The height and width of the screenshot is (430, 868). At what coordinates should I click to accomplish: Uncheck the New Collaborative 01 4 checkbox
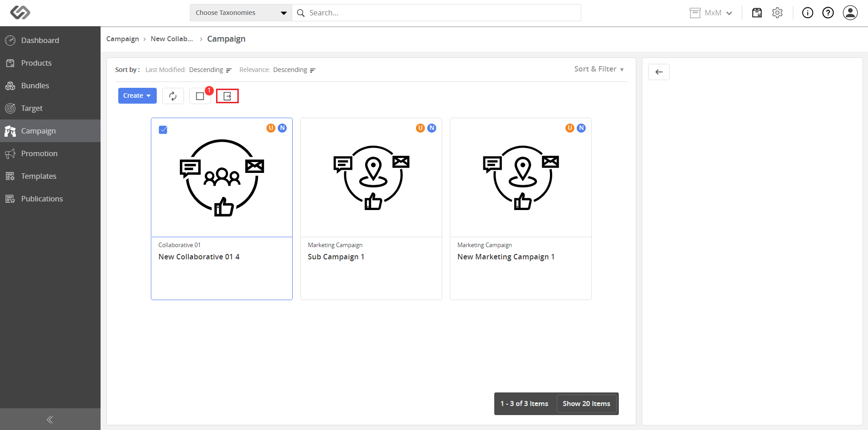(x=163, y=130)
